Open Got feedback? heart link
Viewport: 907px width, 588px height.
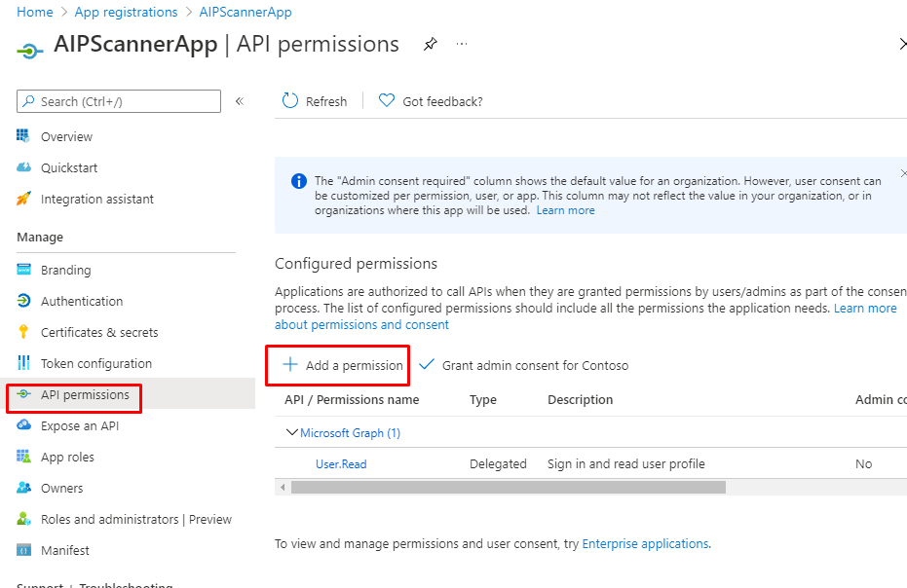click(x=431, y=101)
